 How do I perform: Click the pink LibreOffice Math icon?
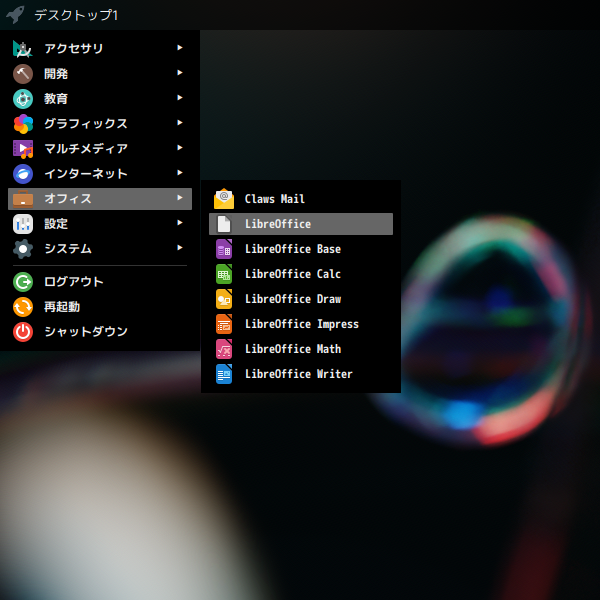pyautogui.click(x=224, y=349)
